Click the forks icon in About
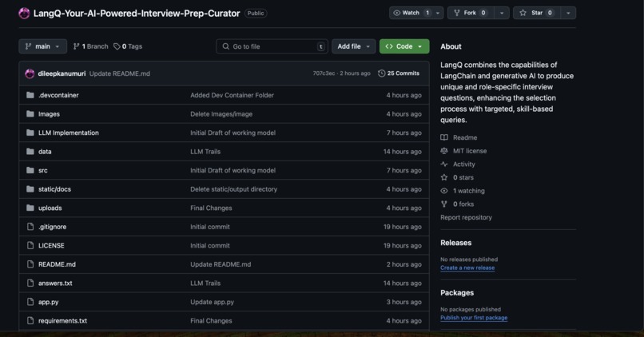This screenshot has width=644, height=337. (444, 204)
